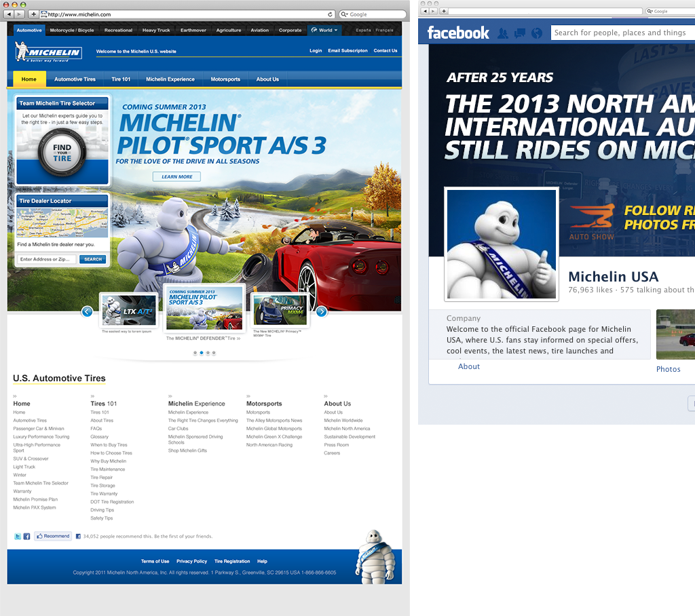Reload the michelin.com page
The image size is (695, 616).
click(x=330, y=14)
